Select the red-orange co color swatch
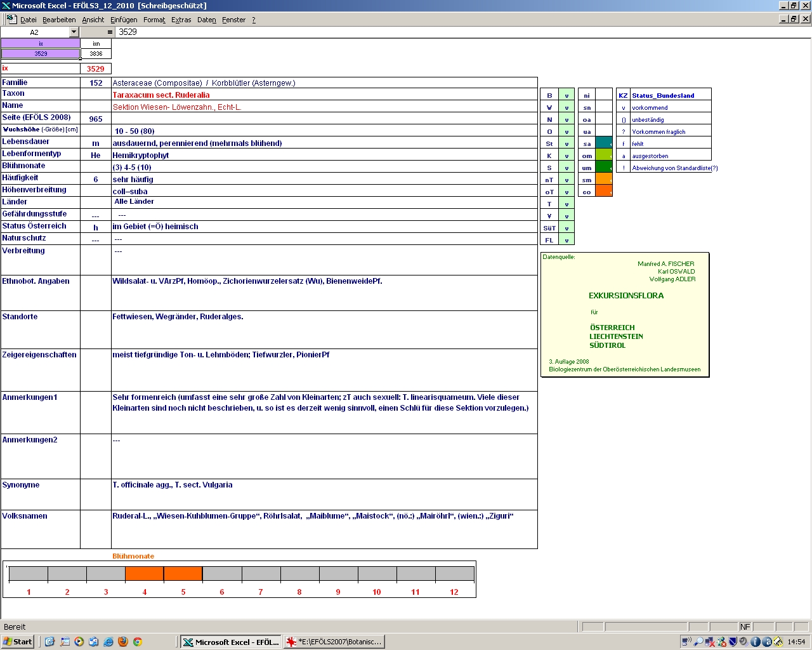The height and width of the screenshot is (650, 812). pos(604,192)
